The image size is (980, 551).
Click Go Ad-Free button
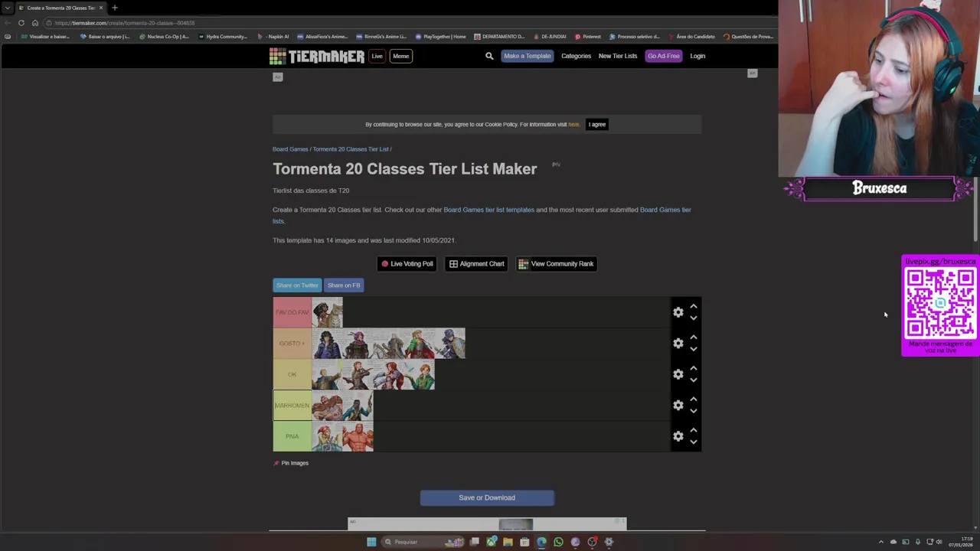pos(663,56)
